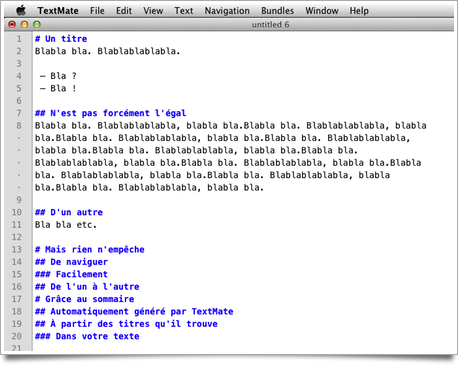Click the line 'Blabla bla. Blablablablabla.' on line 2
Viewport: 458px width, 365px height.
tap(107, 51)
